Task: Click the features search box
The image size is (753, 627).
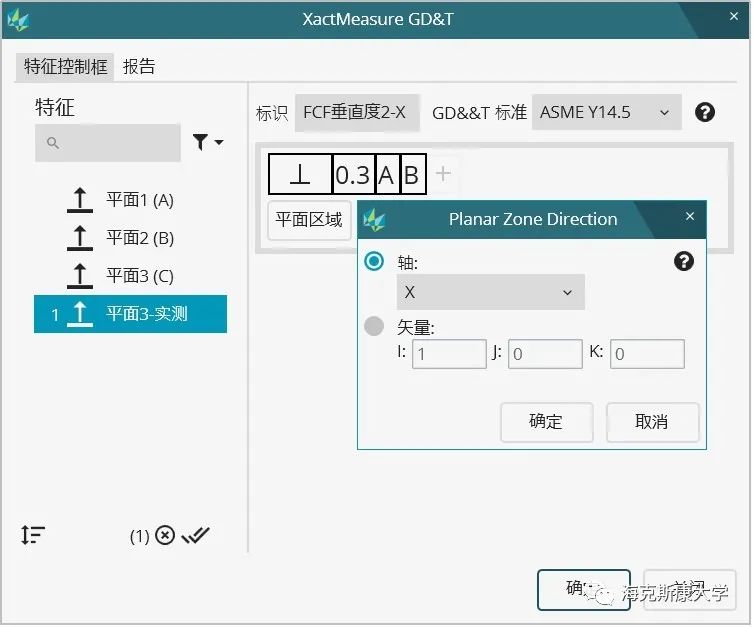Action: (x=108, y=143)
